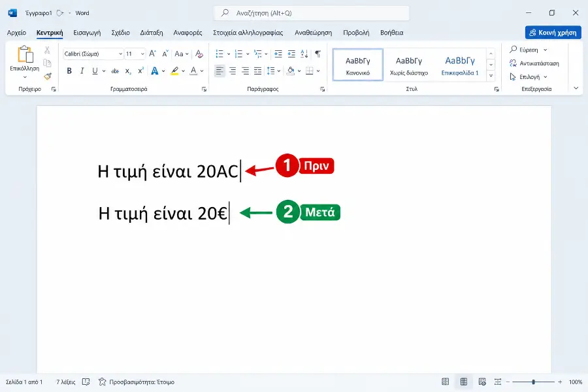Increase font size with the larger A icon
This screenshot has width=588, height=392.
pos(152,54)
